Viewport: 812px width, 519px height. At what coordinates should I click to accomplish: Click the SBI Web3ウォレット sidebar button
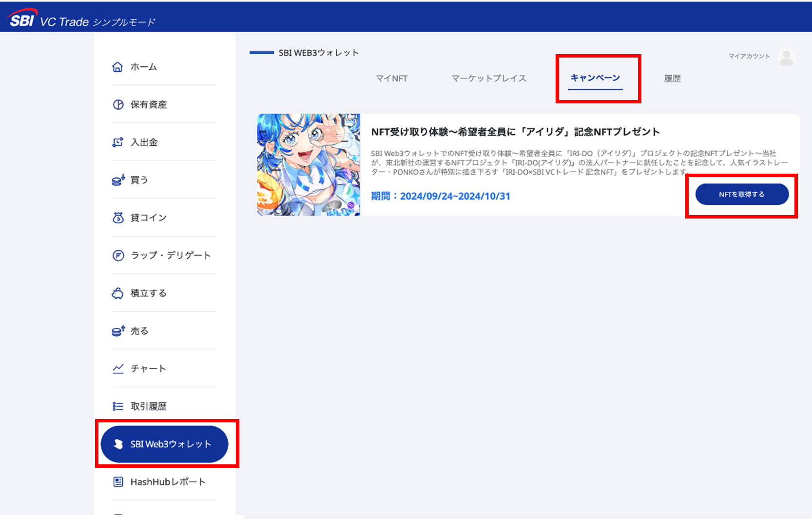click(x=164, y=444)
